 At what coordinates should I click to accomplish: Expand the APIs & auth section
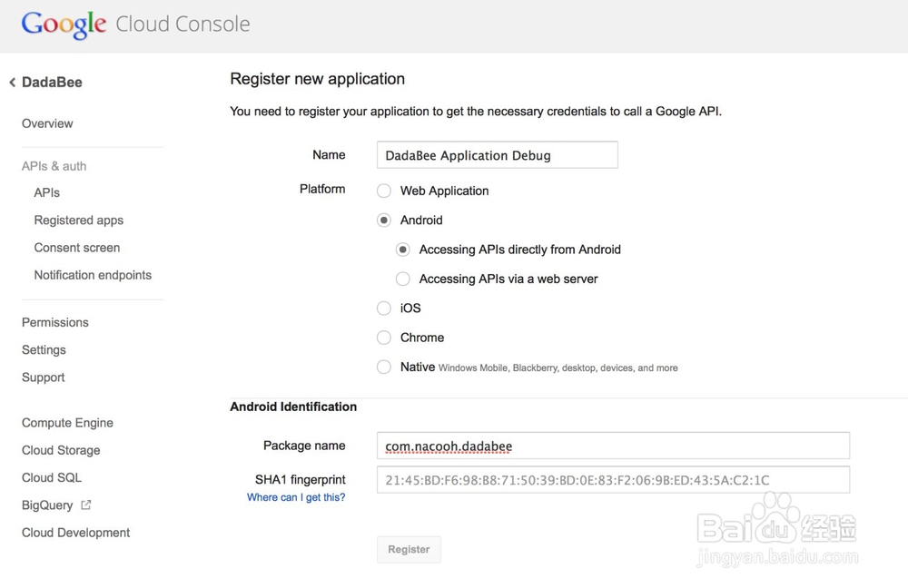tap(54, 166)
